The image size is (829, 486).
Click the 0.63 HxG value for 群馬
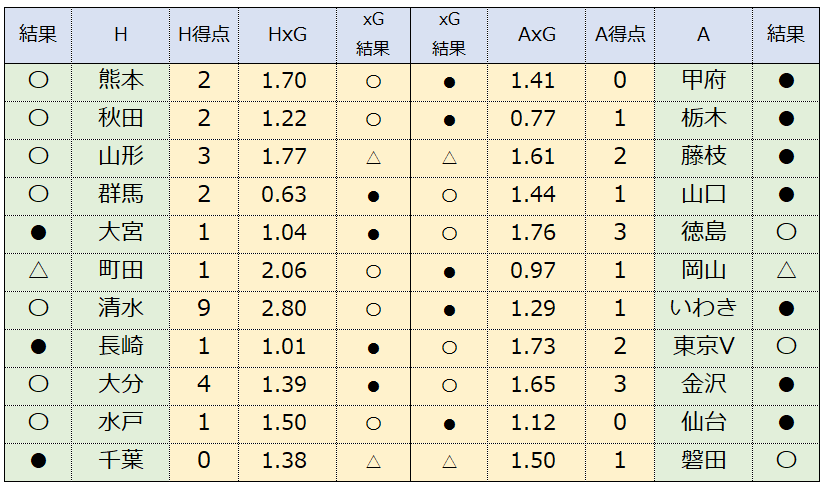click(x=284, y=195)
